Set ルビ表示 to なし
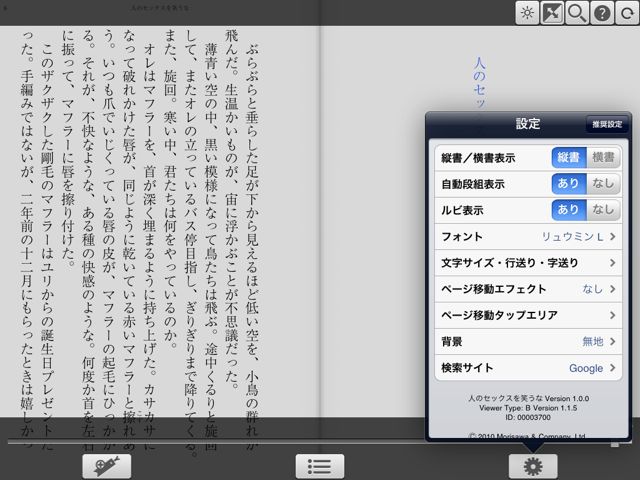Screen dimensions: 640x480 604,210
